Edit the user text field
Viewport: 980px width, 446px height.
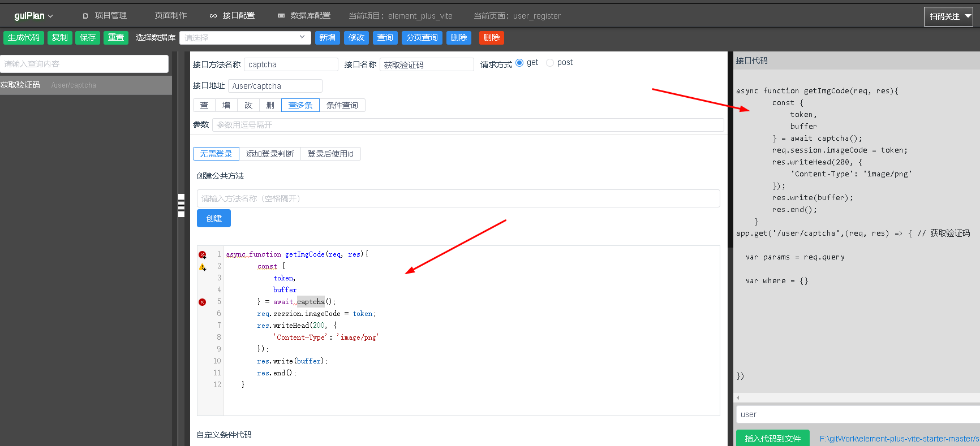point(858,414)
